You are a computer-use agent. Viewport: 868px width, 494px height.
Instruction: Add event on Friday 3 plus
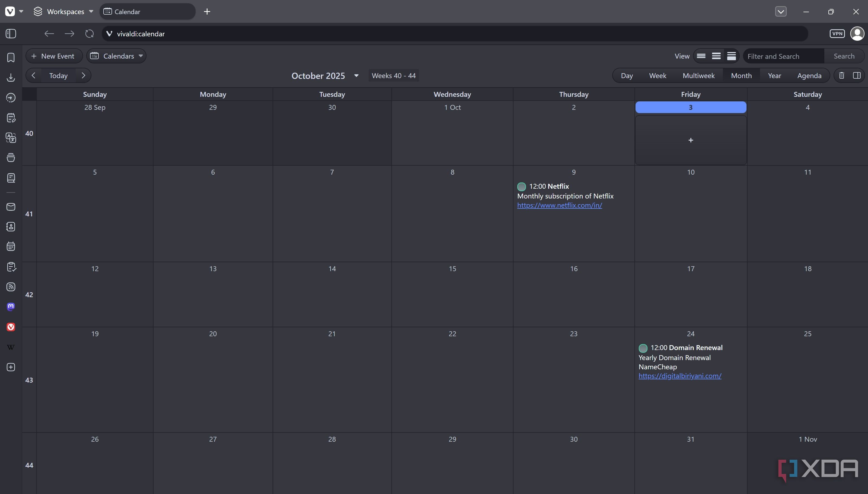point(691,140)
